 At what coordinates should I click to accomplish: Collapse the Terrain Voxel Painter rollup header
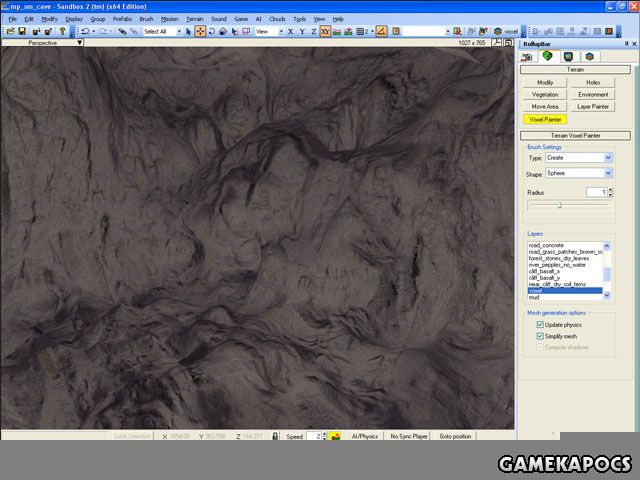[x=575, y=136]
